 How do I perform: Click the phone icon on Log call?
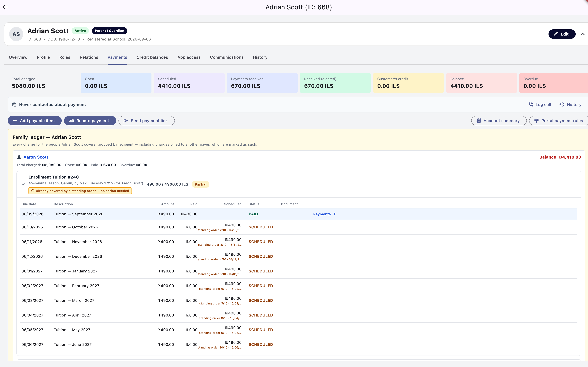click(530, 104)
